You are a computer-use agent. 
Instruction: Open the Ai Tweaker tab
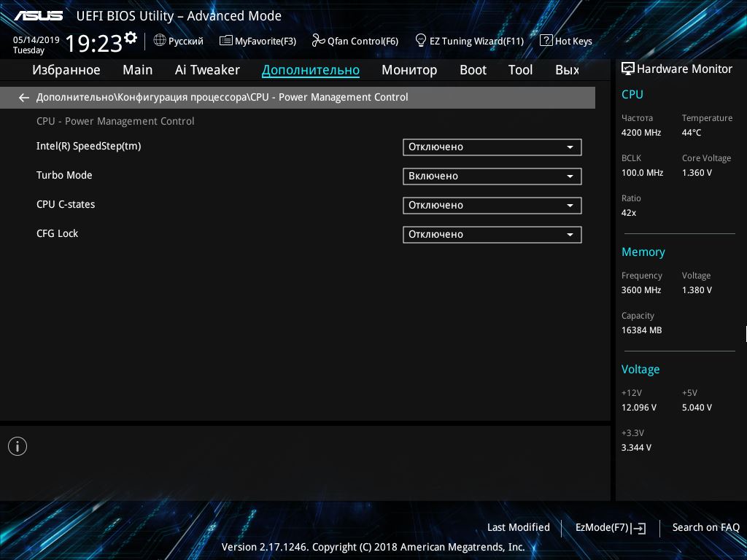[x=207, y=70]
